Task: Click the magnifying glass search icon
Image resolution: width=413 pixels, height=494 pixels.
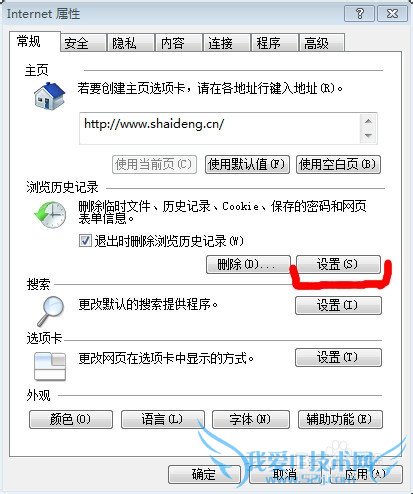Action: (x=50, y=311)
